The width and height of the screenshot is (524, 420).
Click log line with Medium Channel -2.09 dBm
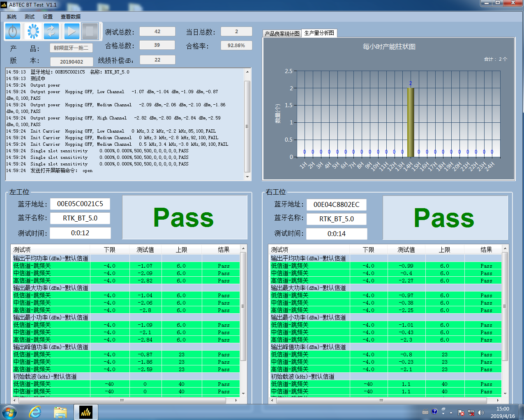tap(115, 108)
